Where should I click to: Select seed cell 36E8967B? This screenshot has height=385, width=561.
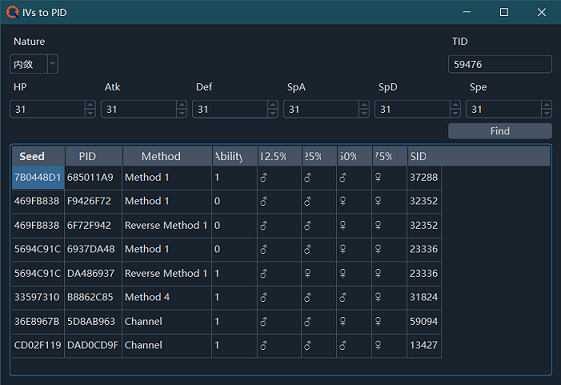(38, 321)
